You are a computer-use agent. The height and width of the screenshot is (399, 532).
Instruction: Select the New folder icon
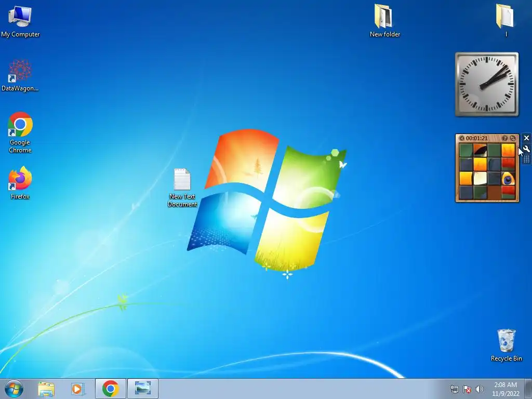(x=385, y=20)
